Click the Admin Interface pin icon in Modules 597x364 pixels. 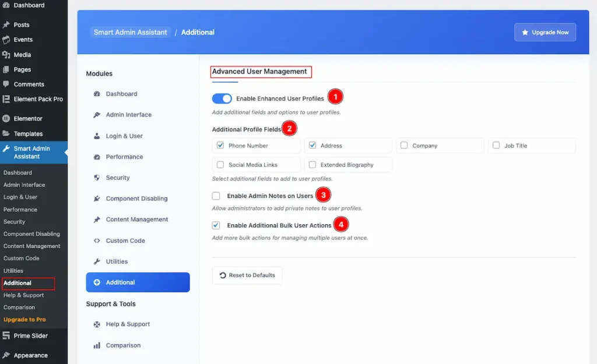(97, 115)
